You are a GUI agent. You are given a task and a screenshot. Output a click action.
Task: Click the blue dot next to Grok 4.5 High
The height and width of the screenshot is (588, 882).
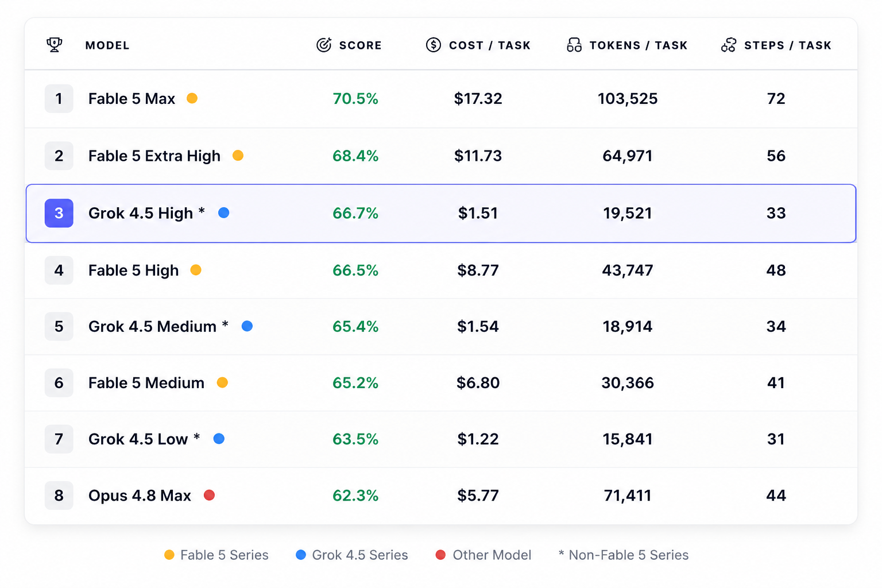point(224,212)
